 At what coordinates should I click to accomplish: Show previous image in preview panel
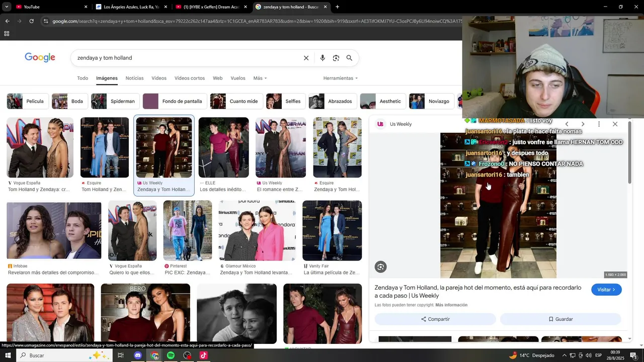[567, 124]
